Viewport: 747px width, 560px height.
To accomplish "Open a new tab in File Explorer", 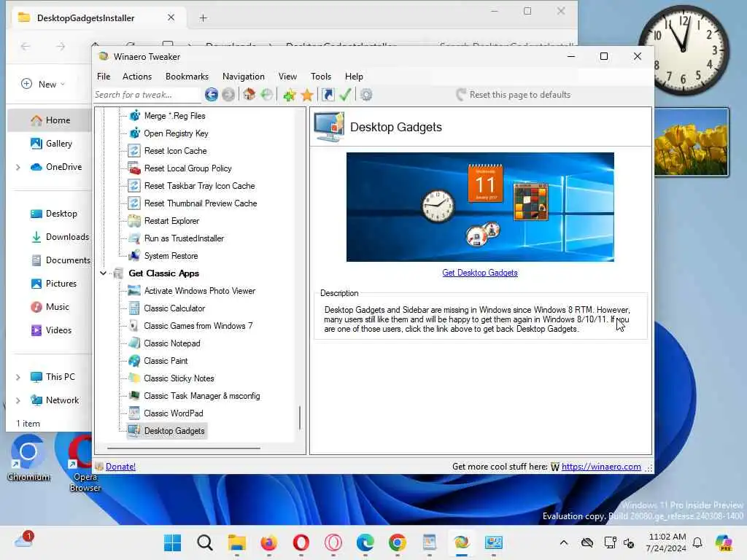I will pyautogui.click(x=204, y=18).
